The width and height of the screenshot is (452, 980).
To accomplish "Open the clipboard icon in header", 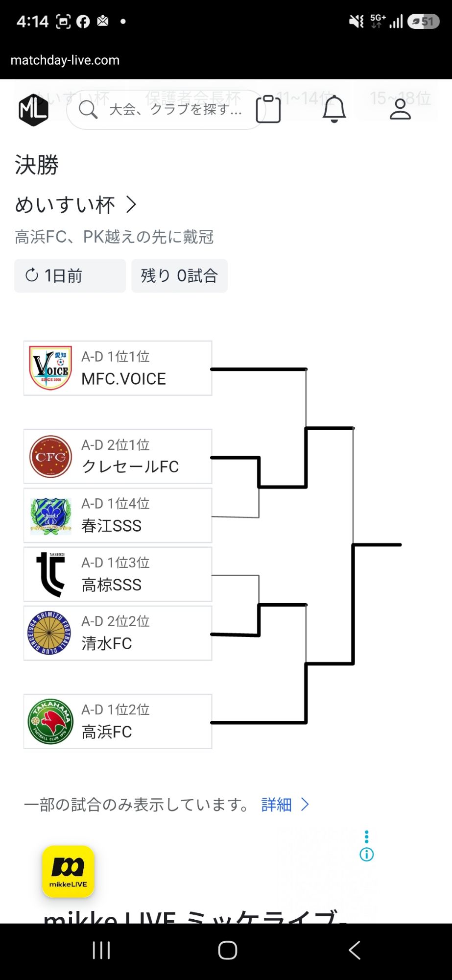I will click(268, 109).
